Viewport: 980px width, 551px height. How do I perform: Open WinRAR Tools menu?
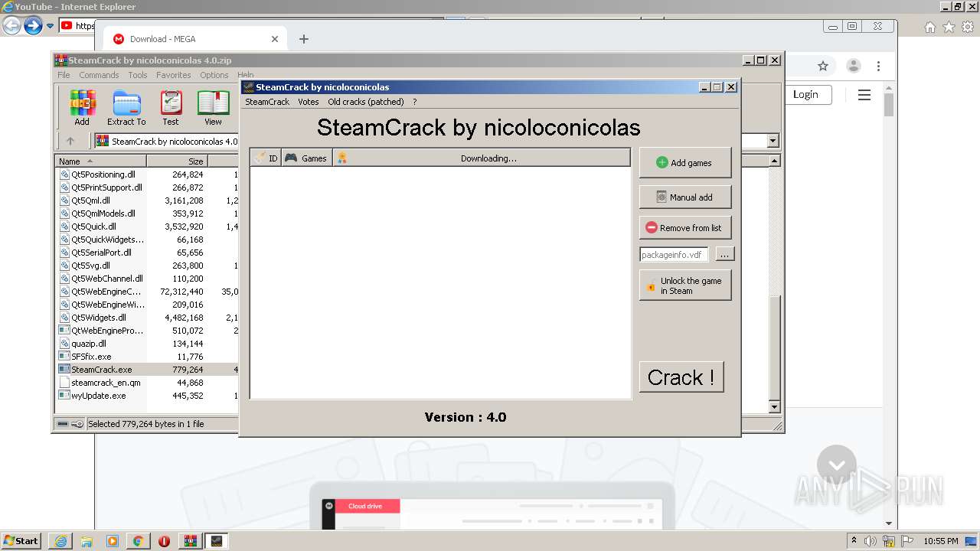pos(138,75)
